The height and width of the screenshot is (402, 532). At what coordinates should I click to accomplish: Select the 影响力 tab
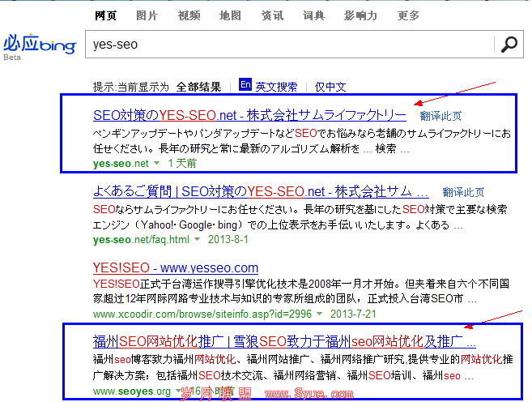coord(360,15)
